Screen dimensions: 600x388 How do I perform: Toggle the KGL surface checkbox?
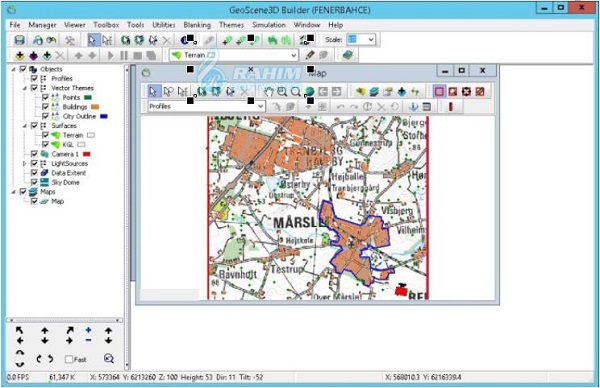pyautogui.click(x=45, y=145)
